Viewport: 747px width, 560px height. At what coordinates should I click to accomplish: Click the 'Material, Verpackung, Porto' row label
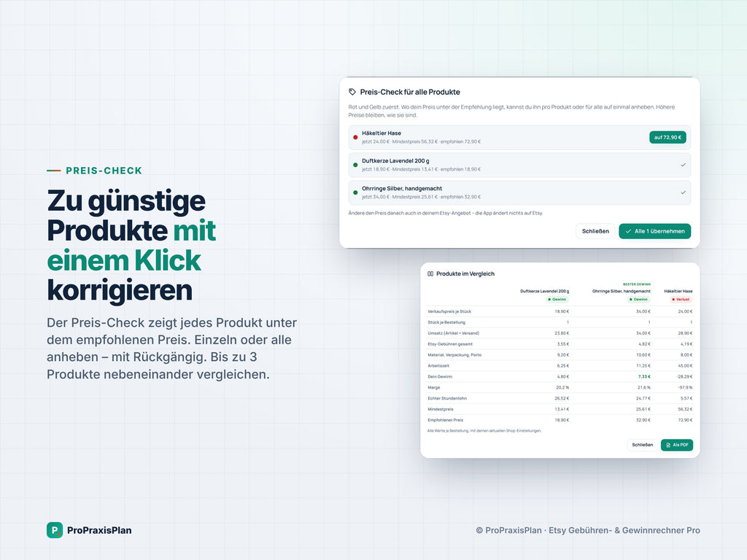click(454, 355)
